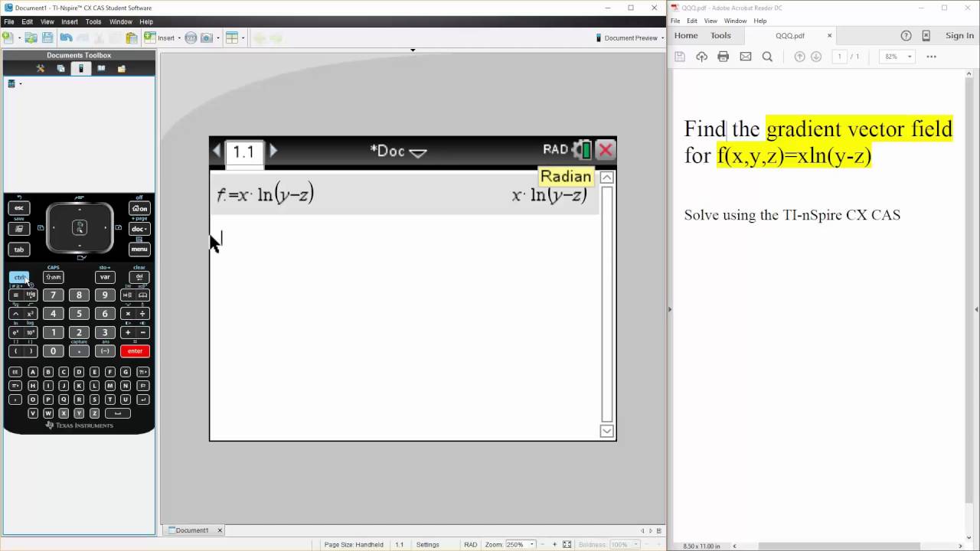Click the scroll-down arrow on the handheld screen

pyautogui.click(x=606, y=431)
